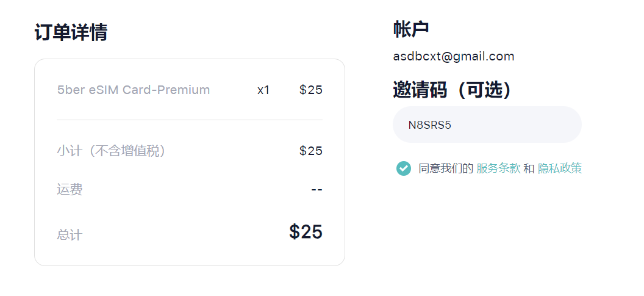644x296 pixels.
Task: Click the invitation code field containing N8SRS5
Action: click(x=487, y=125)
